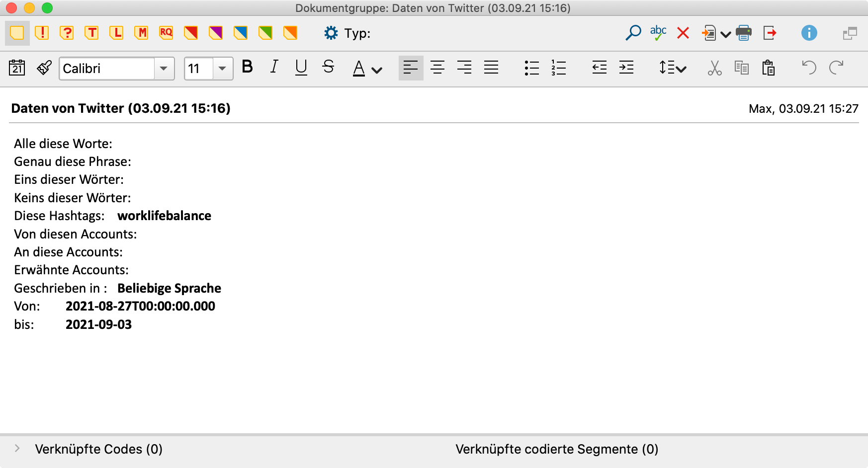Set memo type to RQ icon

(166, 33)
